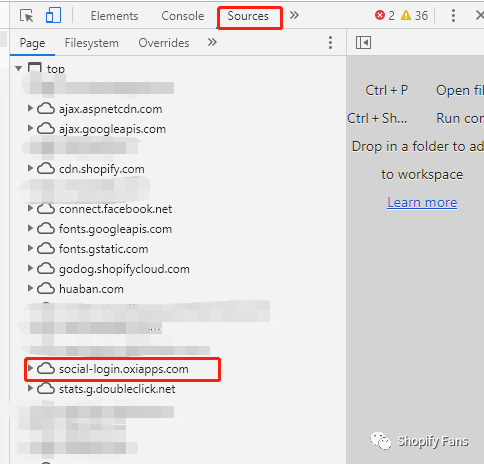Open navigator pane three-dot options menu
The image size is (484, 464).
coord(330,43)
